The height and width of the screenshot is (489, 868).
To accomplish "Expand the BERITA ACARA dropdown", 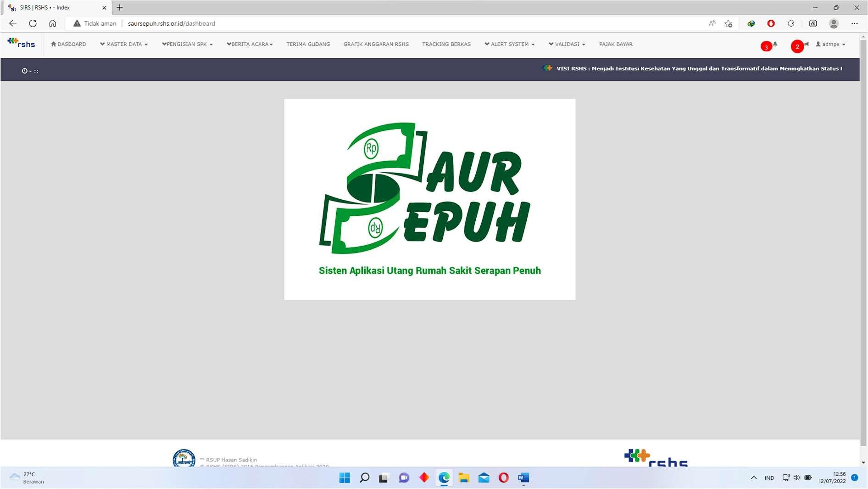I will (x=250, y=44).
